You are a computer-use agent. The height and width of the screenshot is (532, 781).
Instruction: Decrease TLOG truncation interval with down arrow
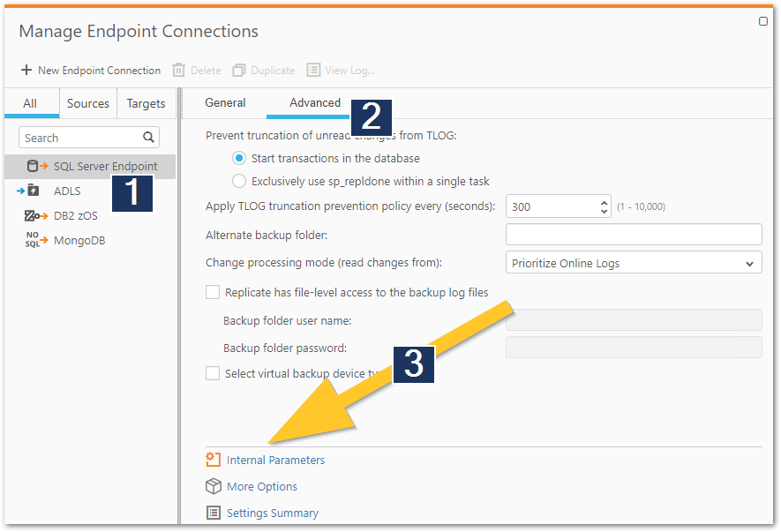(605, 212)
